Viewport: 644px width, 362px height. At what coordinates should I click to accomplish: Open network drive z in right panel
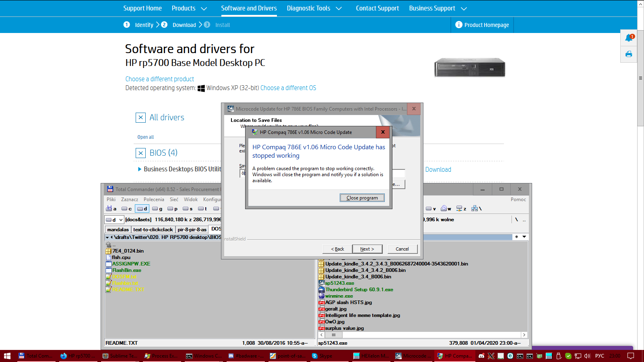[x=461, y=208]
